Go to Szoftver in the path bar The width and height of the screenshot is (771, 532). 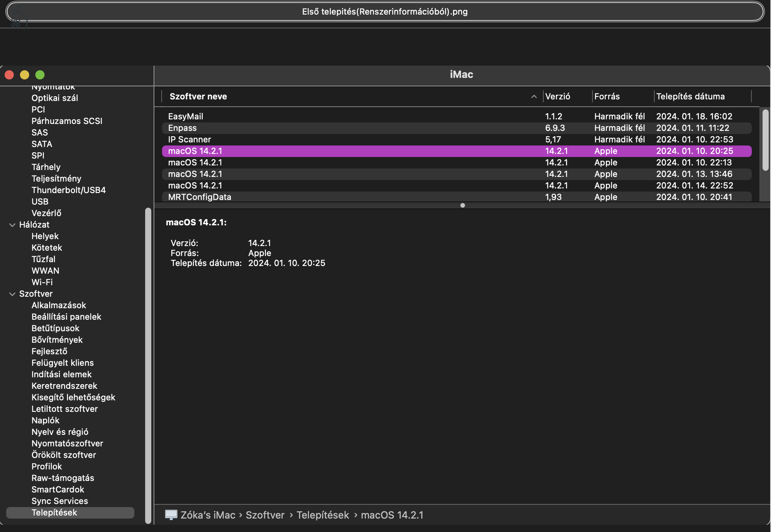point(265,515)
